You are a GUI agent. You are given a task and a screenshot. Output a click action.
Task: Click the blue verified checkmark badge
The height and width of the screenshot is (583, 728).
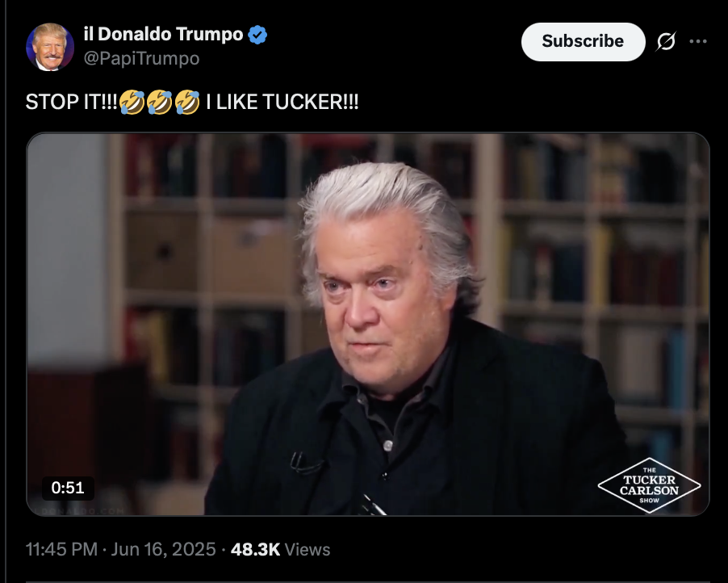point(257,35)
